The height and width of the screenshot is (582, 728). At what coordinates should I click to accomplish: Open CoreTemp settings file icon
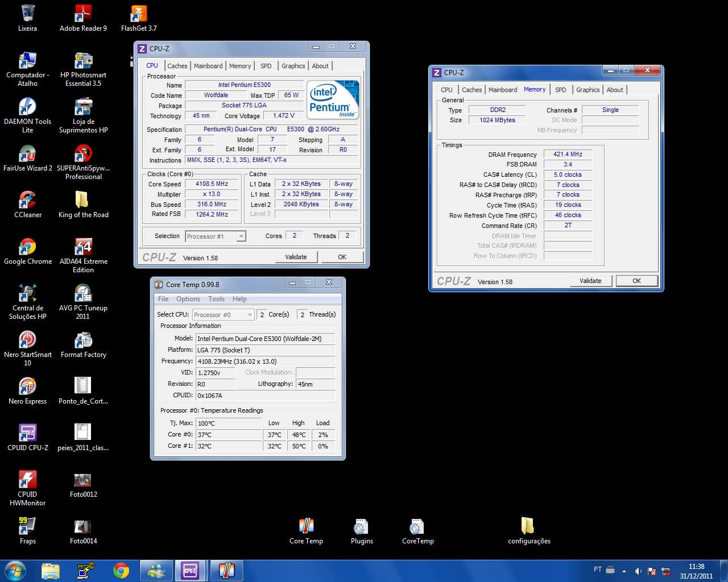click(x=417, y=531)
